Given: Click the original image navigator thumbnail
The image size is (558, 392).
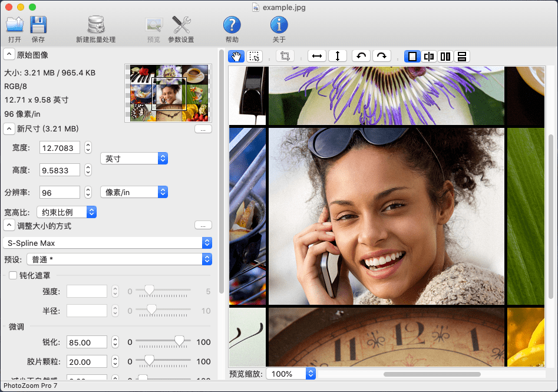Looking at the screenshot, I should click(x=169, y=93).
